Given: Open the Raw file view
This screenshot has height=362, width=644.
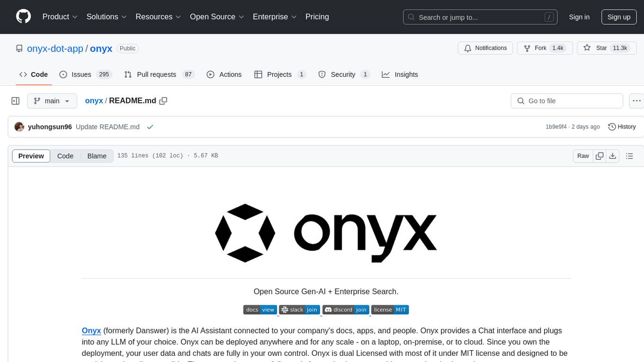Looking at the screenshot, I should point(583,156).
